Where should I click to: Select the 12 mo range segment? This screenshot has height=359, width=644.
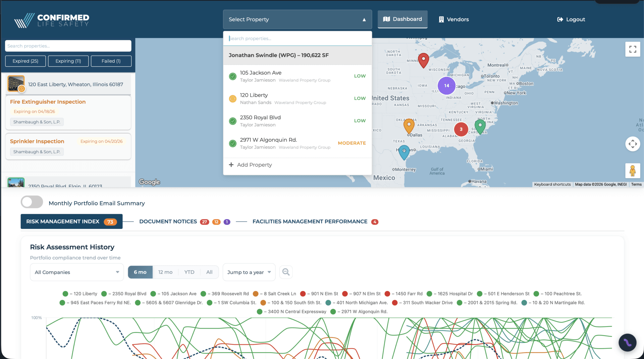(x=165, y=272)
